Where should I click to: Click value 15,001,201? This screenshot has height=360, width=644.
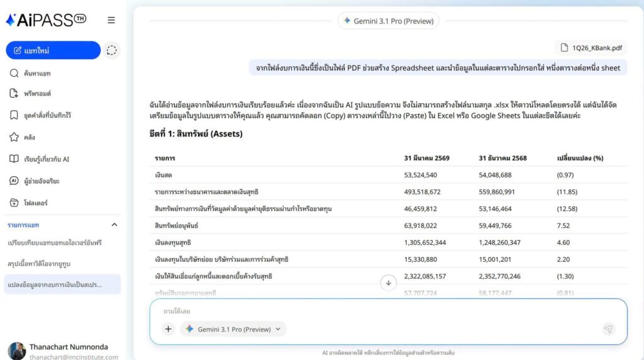(496, 259)
